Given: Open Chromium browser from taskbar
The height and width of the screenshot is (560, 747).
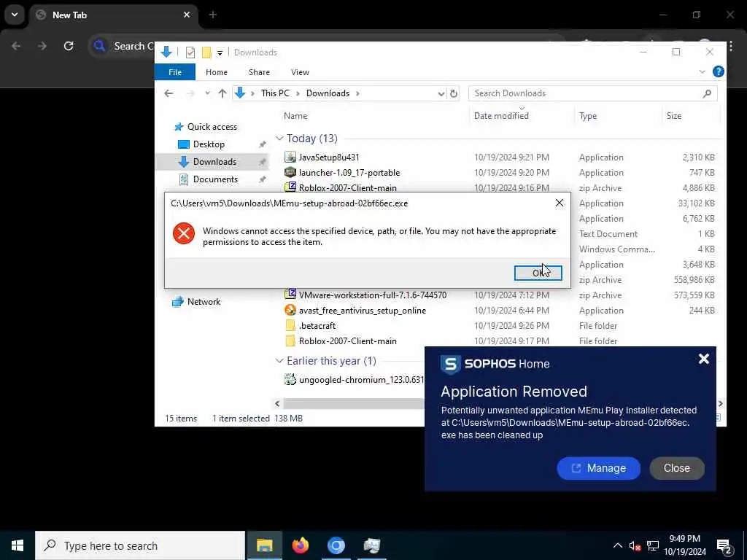Looking at the screenshot, I should (x=336, y=545).
